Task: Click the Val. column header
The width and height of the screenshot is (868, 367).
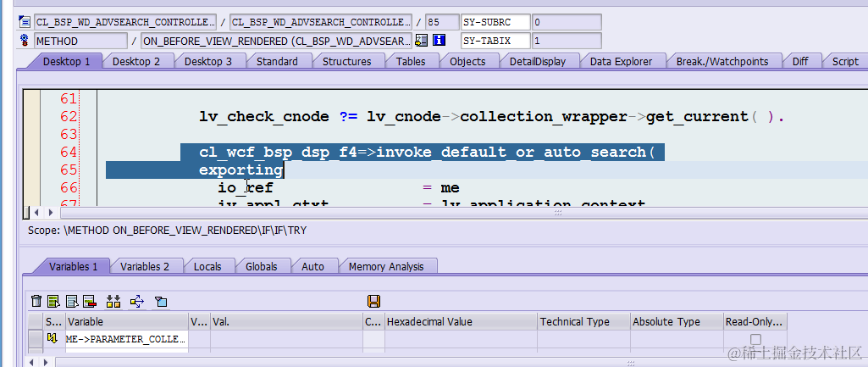Action: click(286, 321)
